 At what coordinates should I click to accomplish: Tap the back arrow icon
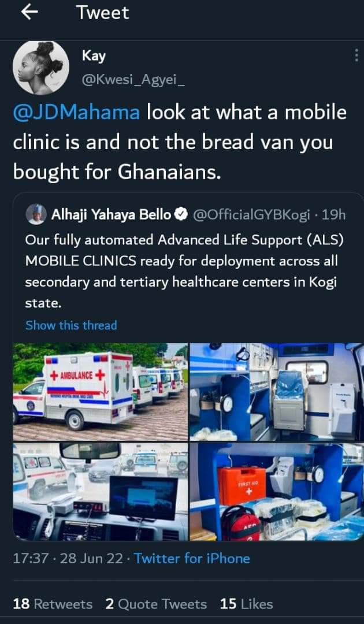point(29,13)
